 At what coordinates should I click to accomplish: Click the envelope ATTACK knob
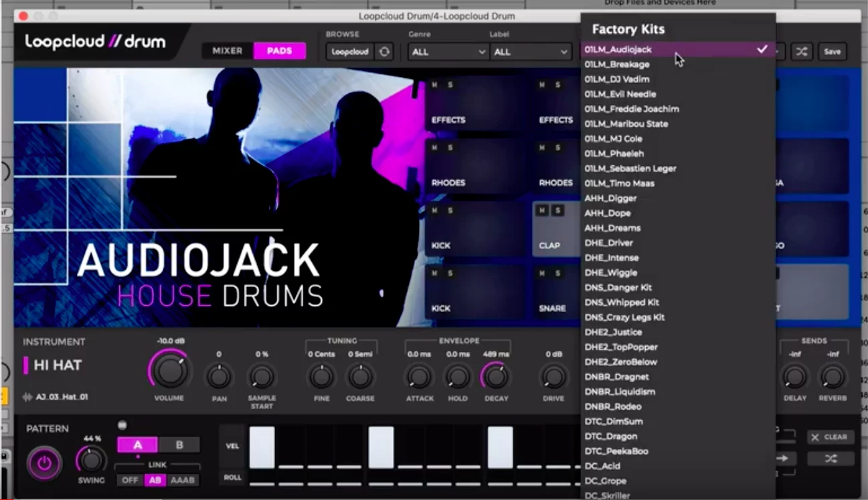(x=419, y=377)
